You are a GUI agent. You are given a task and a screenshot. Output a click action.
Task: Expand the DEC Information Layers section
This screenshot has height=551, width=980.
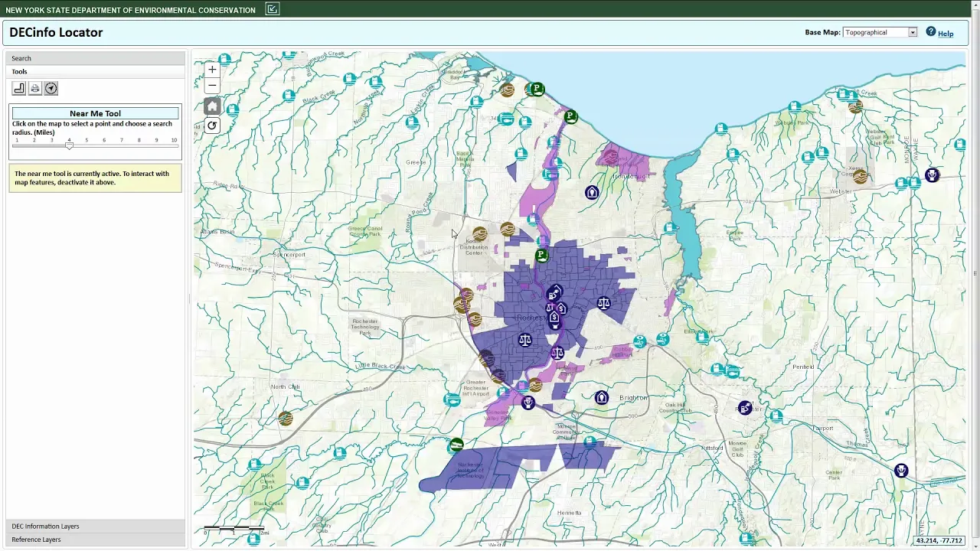96,527
